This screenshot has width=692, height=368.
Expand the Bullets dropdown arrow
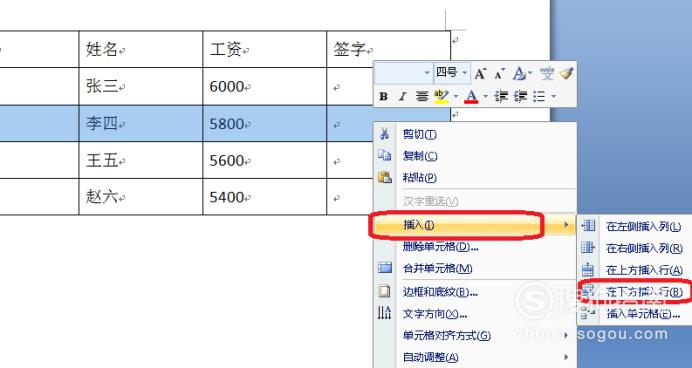553,96
